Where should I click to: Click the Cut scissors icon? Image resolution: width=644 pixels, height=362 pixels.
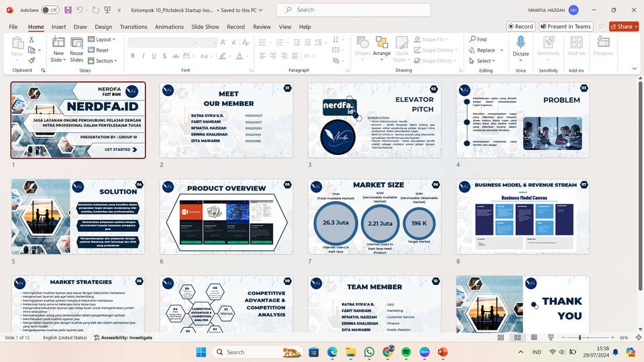coord(32,40)
